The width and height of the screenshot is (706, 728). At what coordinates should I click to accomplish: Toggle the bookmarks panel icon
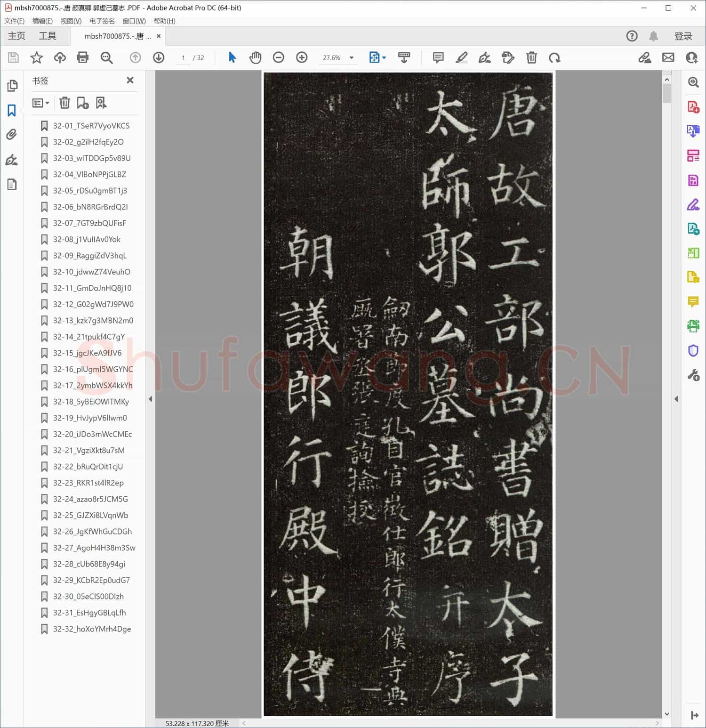pos(12,110)
